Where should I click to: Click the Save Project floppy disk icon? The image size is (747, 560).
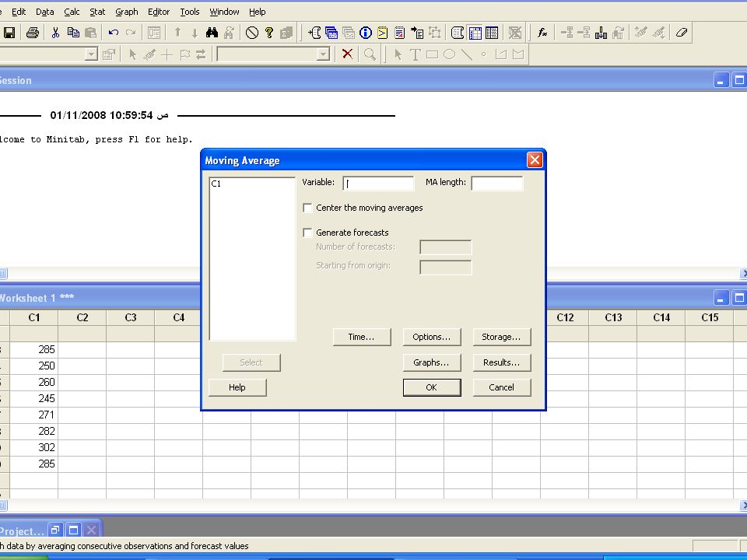[x=9, y=33]
